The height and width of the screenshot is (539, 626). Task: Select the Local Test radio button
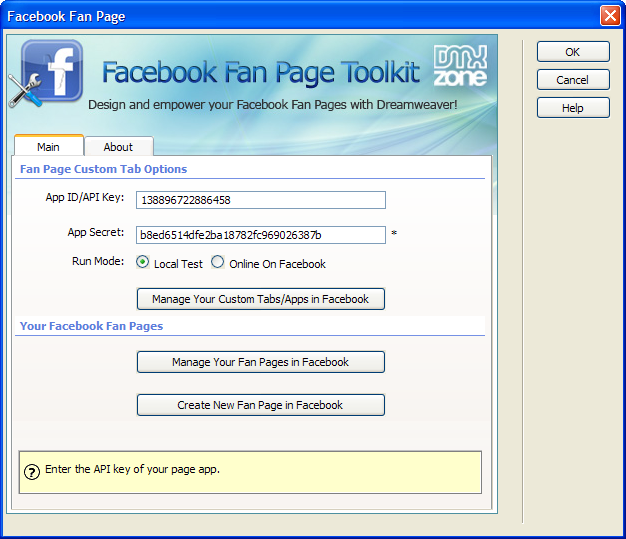143,262
